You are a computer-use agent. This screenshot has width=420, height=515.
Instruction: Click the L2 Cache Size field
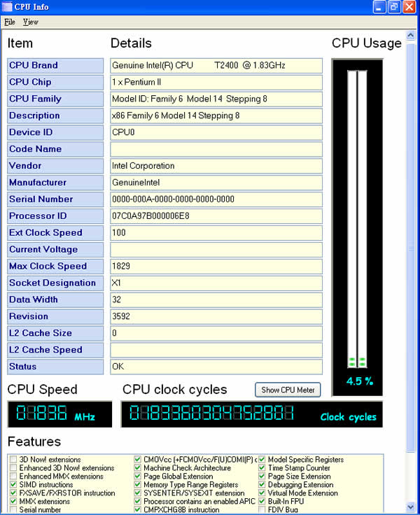pos(216,333)
